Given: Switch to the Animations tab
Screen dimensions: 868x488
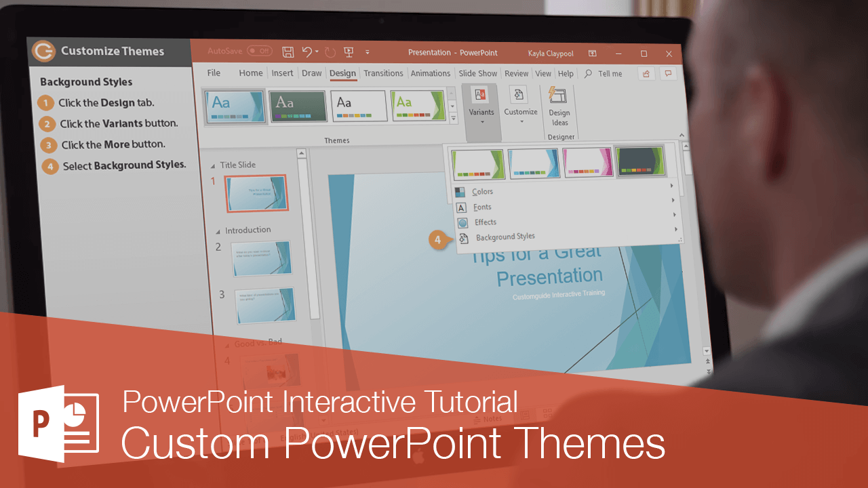Looking at the screenshot, I should pos(430,73).
